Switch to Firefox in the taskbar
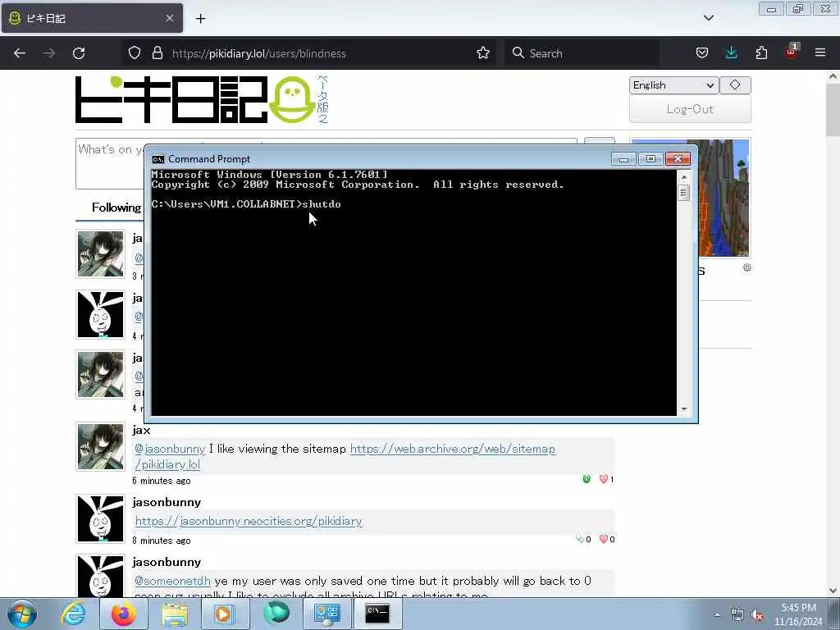 coord(124,614)
